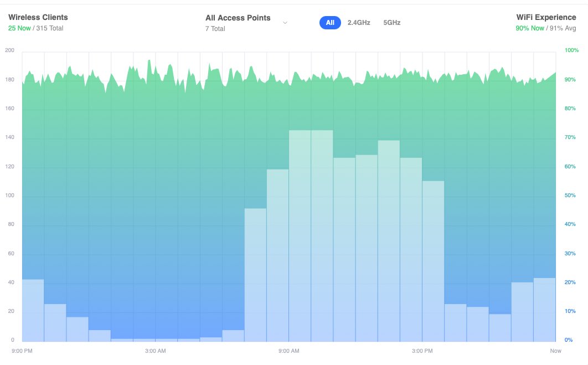This screenshot has height=365, width=588.
Task: Click the 90% Now experience value
Action: [529, 28]
